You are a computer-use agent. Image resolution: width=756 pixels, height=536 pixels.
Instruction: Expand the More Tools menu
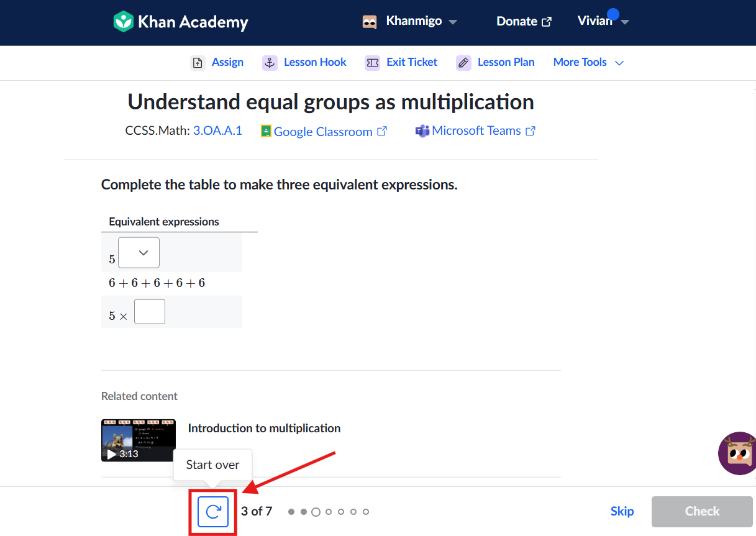click(588, 62)
